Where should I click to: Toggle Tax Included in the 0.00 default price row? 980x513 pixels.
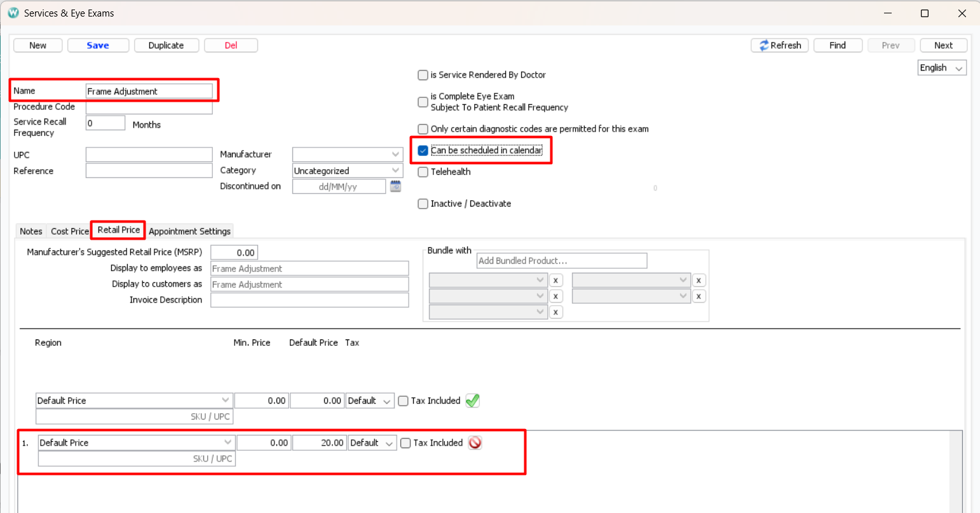point(403,401)
